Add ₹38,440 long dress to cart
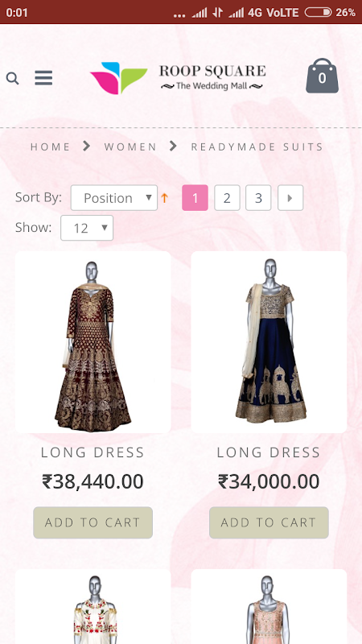The image size is (362, 644). [93, 522]
